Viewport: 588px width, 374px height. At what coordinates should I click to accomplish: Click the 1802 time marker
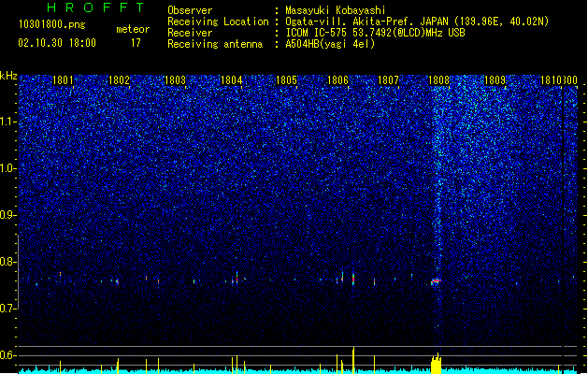[119, 80]
